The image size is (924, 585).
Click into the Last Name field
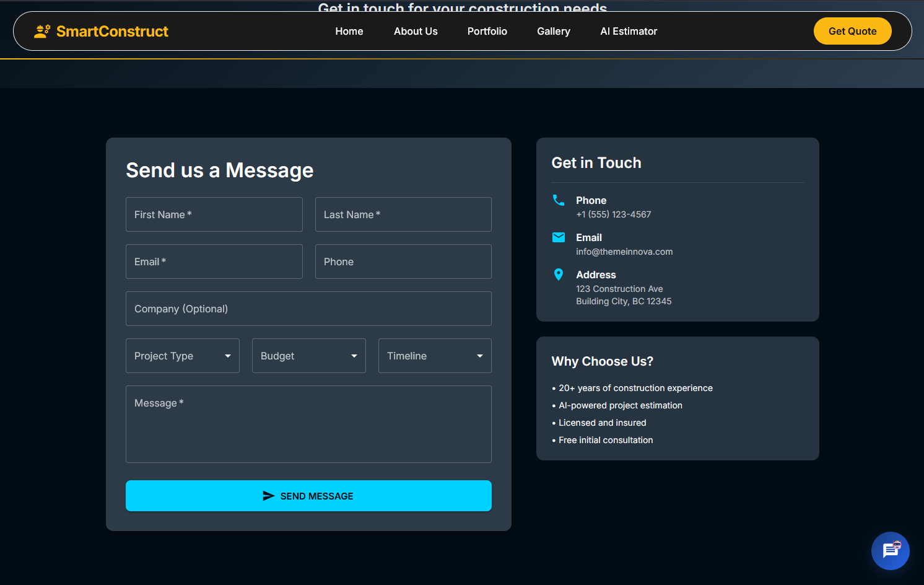click(x=403, y=214)
